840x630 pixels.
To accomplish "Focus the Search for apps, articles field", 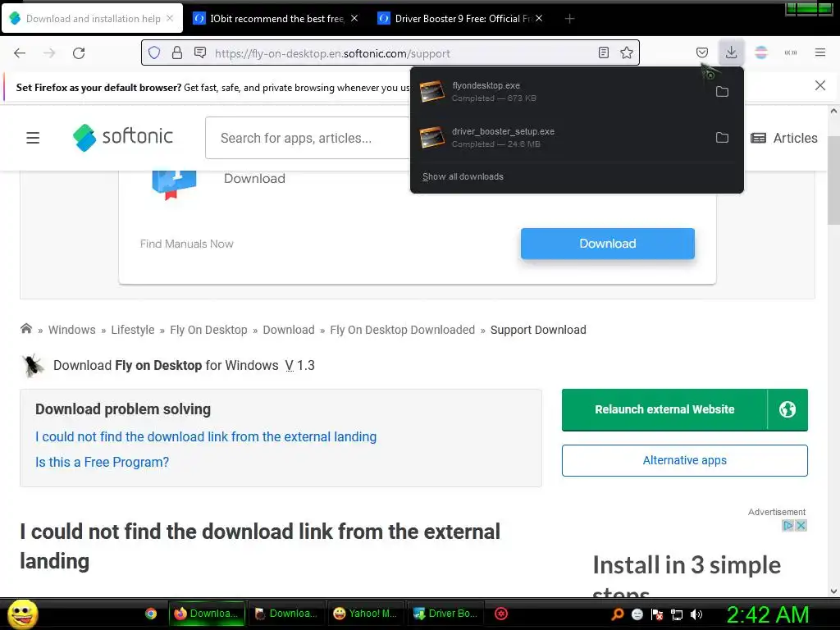I will [308, 138].
